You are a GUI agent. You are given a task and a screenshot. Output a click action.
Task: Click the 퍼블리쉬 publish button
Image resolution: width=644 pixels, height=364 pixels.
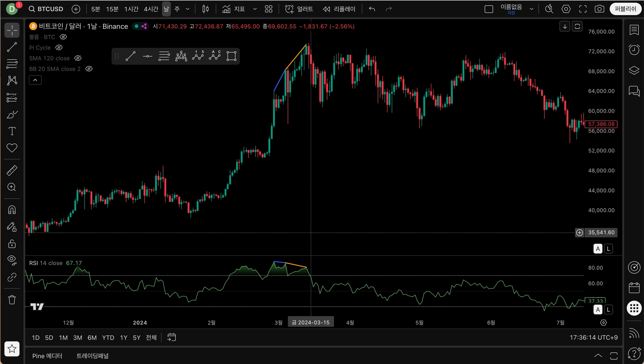(x=625, y=9)
